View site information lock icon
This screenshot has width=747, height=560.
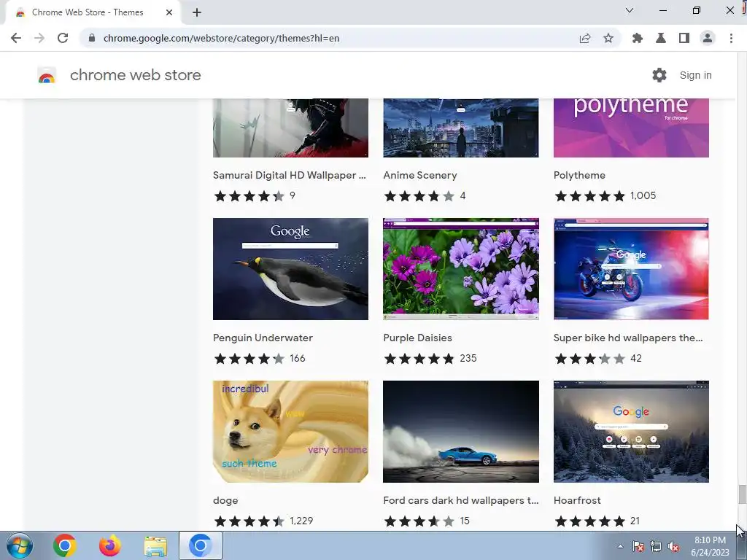tap(92, 38)
